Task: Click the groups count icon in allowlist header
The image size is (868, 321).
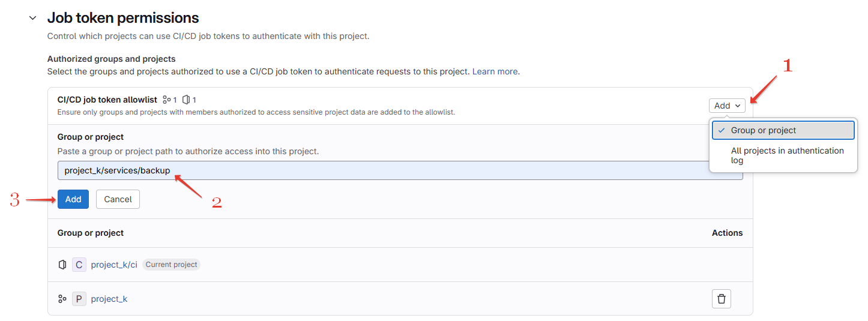Action: tap(167, 100)
